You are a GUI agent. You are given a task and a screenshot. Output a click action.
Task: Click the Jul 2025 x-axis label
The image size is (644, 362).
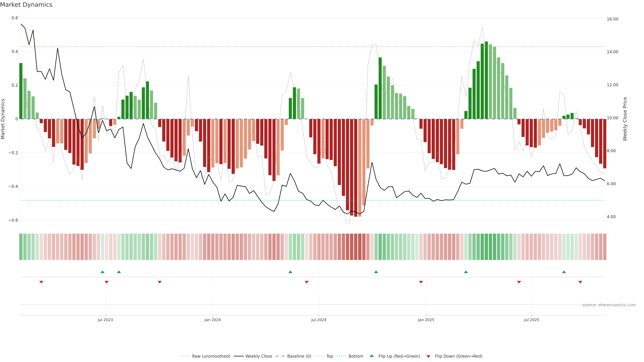[531, 320]
